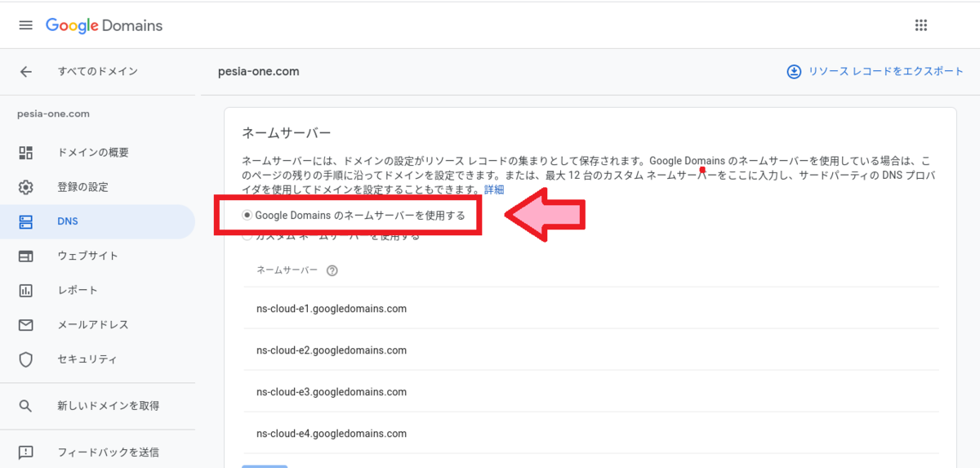Click ns-cloud-e1.googledomains.com row
The width and height of the screenshot is (980, 468).
coord(591,309)
